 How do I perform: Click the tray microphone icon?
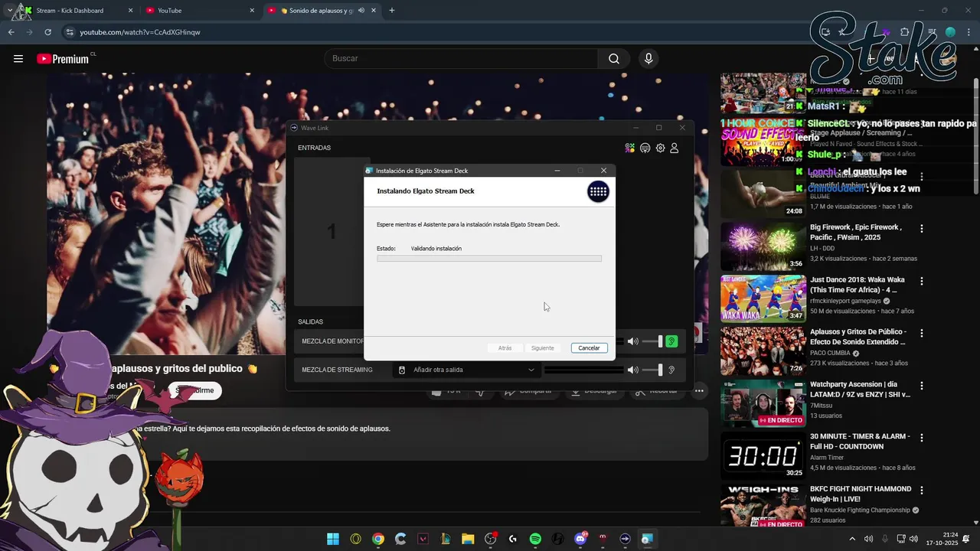pos(885,539)
